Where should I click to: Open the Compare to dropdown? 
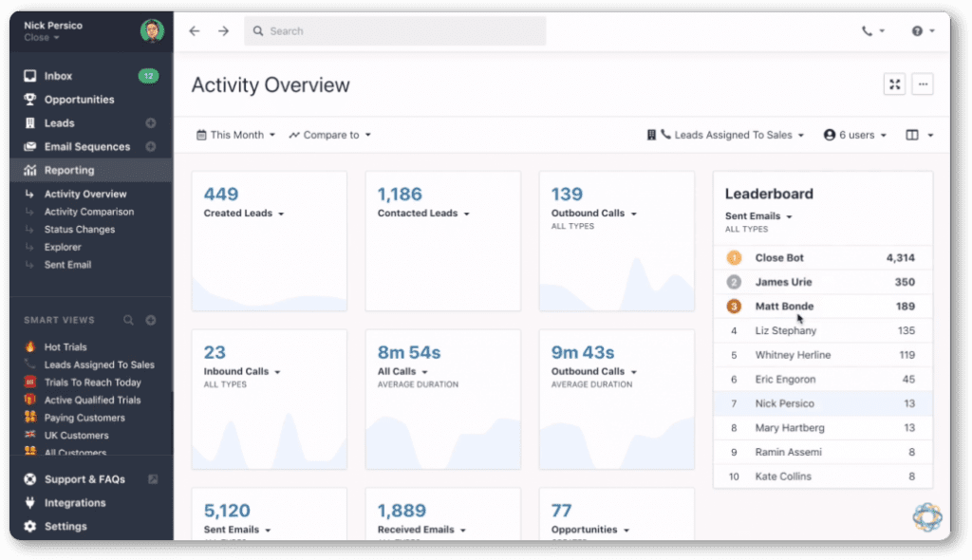coord(330,136)
